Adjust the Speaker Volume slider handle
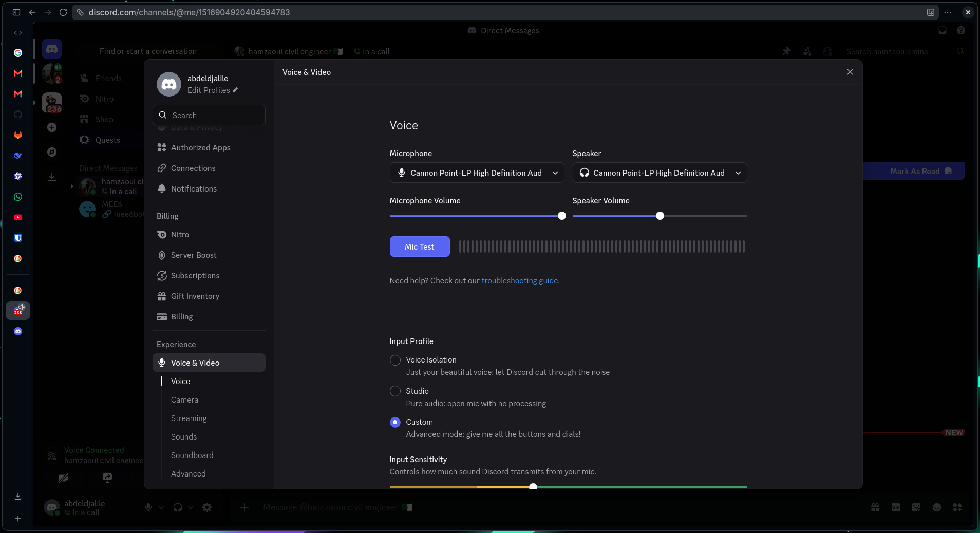This screenshot has height=533, width=980. (660, 216)
